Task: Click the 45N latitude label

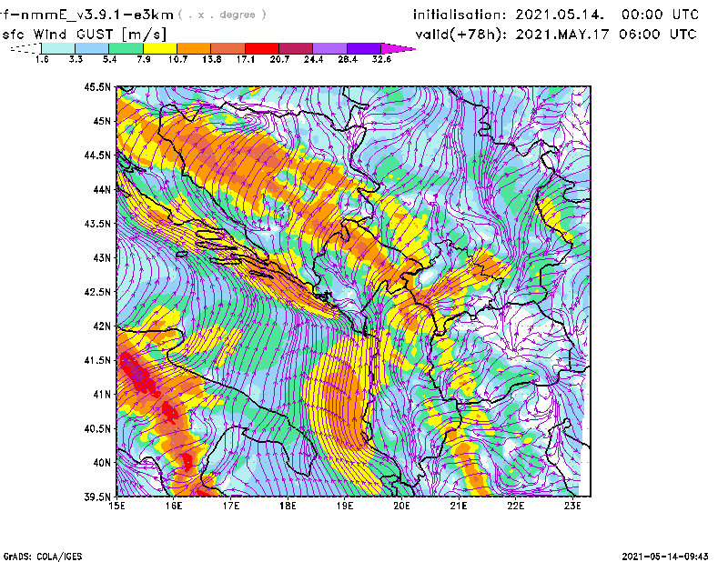Action: 102,121
